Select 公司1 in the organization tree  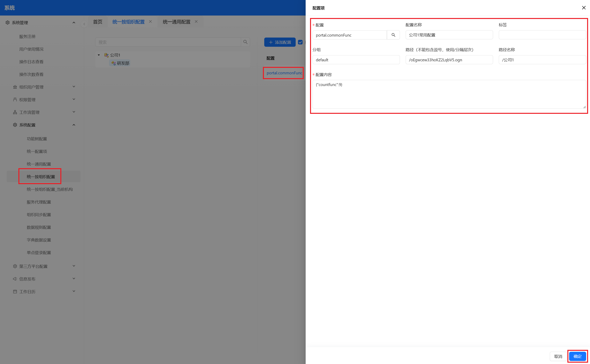pyautogui.click(x=115, y=55)
